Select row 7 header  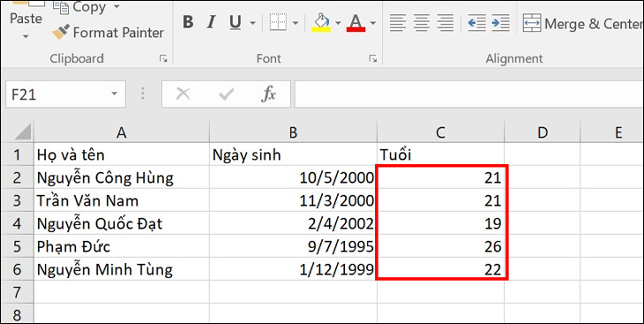[18, 292]
